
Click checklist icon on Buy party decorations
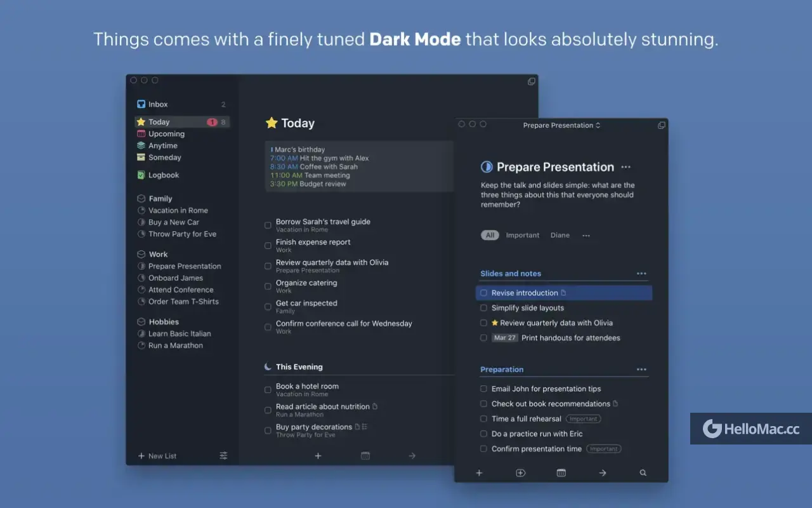pyautogui.click(x=365, y=427)
